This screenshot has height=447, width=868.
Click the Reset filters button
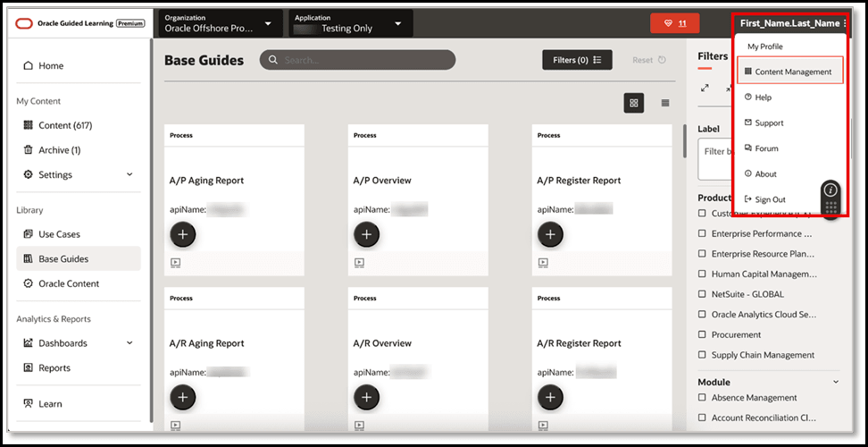pos(649,60)
